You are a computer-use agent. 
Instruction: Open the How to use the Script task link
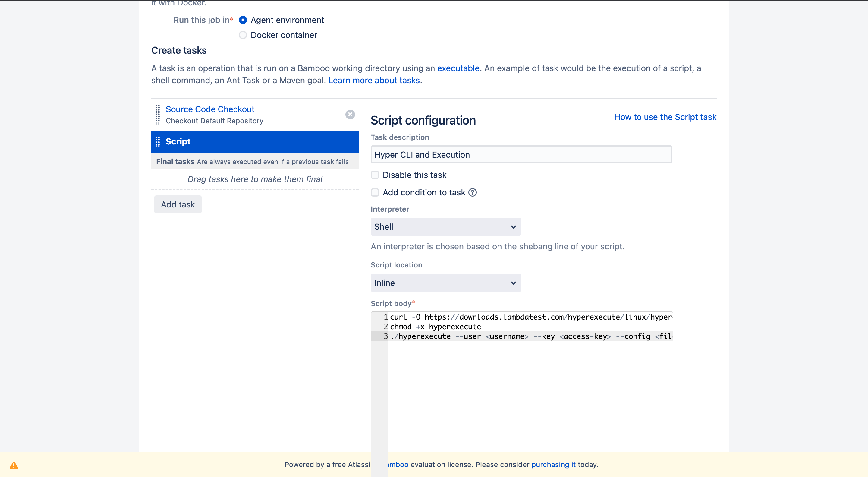(665, 117)
